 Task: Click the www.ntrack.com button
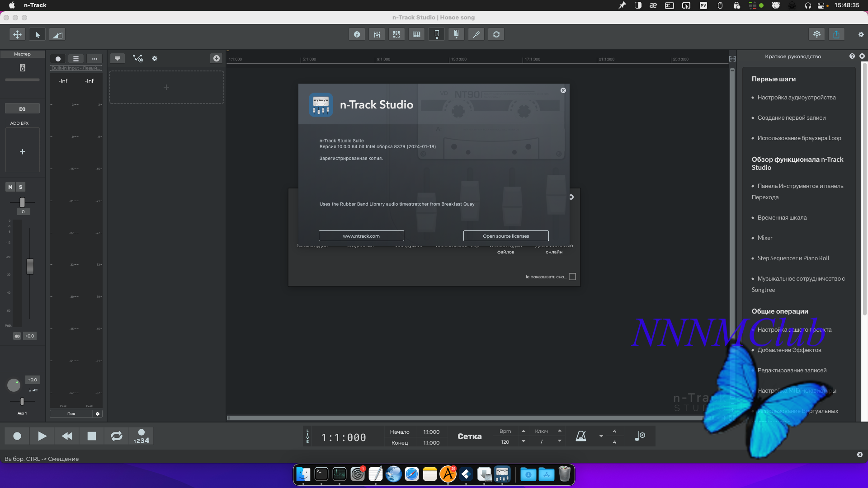pyautogui.click(x=361, y=236)
